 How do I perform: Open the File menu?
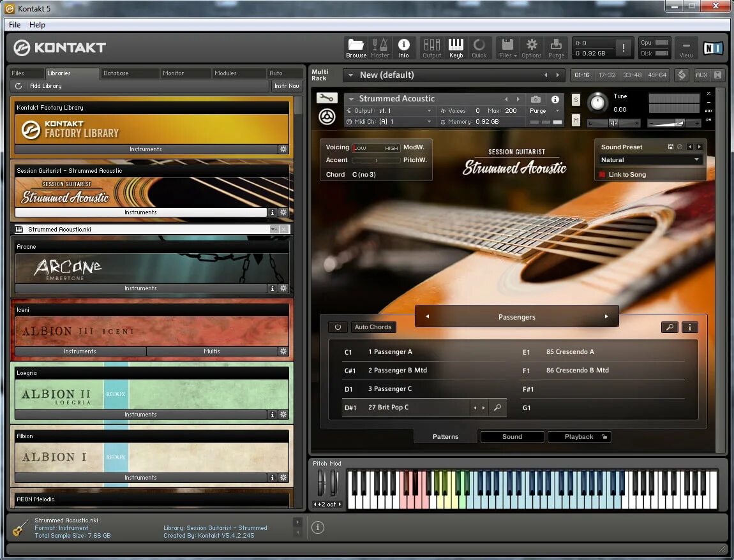15,25
